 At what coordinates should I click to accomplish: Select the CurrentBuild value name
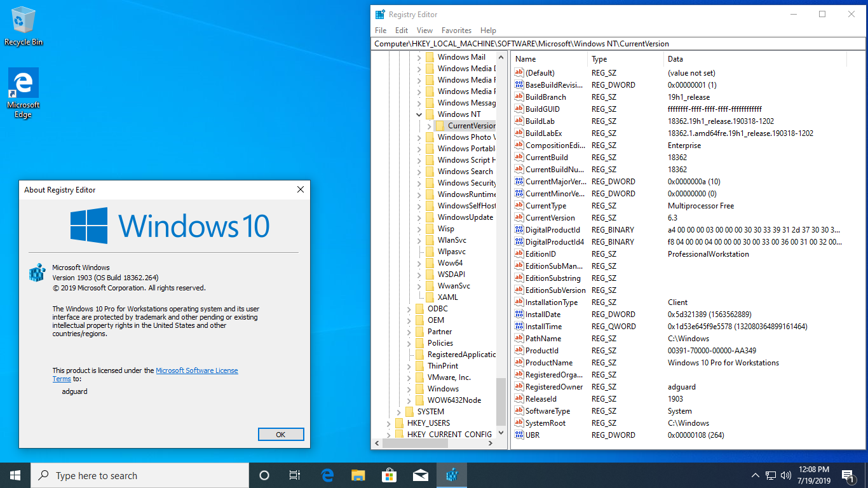pyautogui.click(x=546, y=158)
